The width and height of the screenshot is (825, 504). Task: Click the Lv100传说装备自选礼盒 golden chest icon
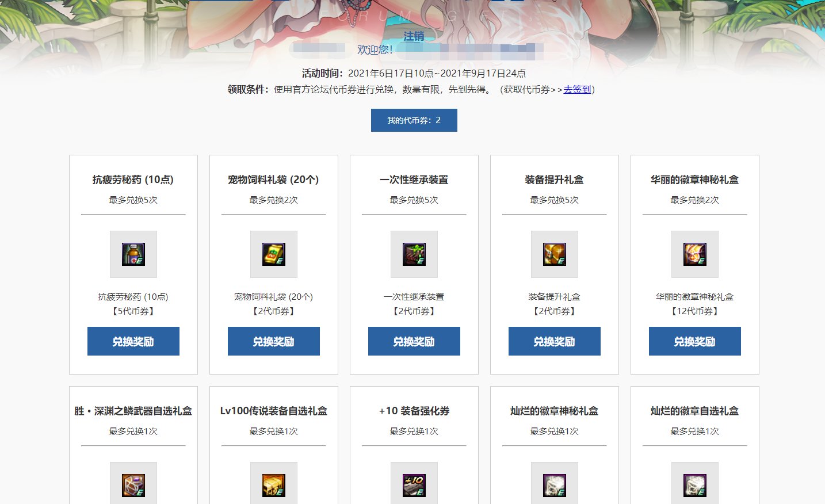[x=274, y=485]
